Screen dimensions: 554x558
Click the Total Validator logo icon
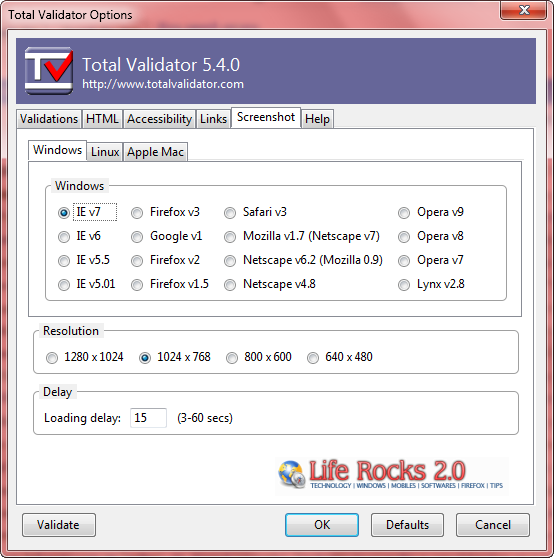tap(49, 71)
